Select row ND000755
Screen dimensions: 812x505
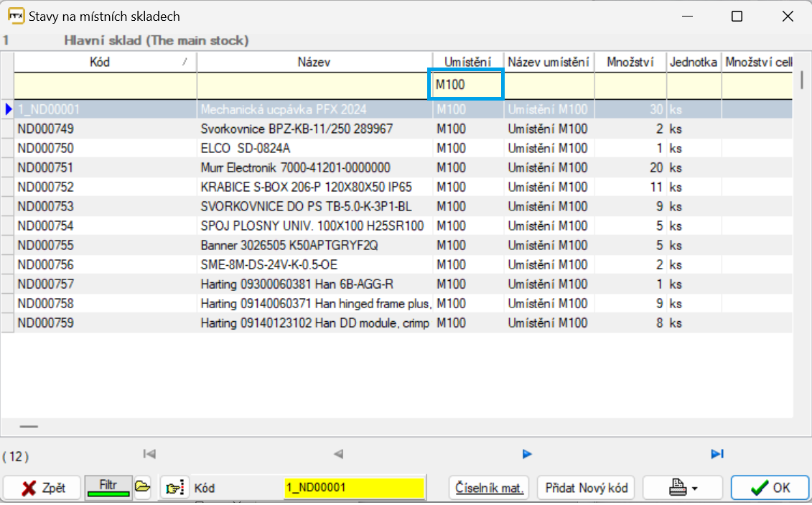coord(403,246)
